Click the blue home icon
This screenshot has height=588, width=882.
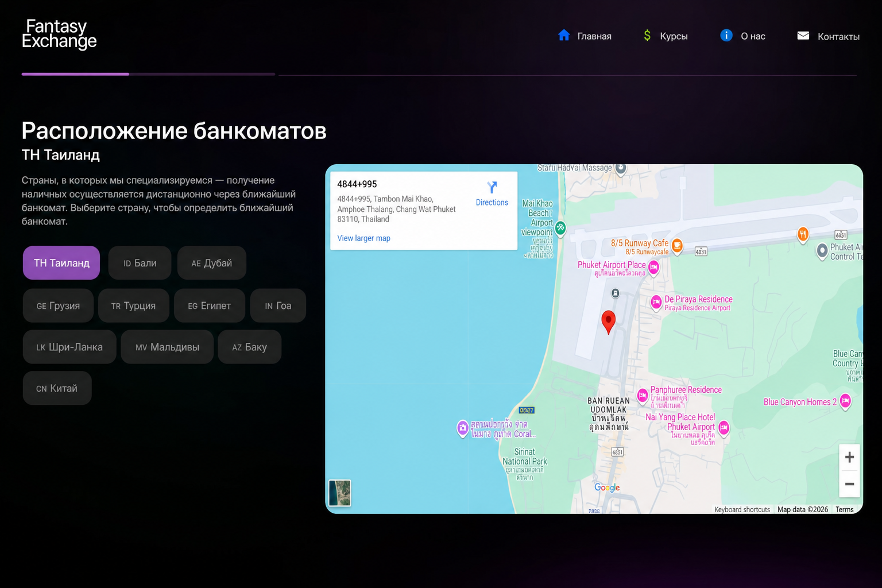pyautogui.click(x=564, y=36)
